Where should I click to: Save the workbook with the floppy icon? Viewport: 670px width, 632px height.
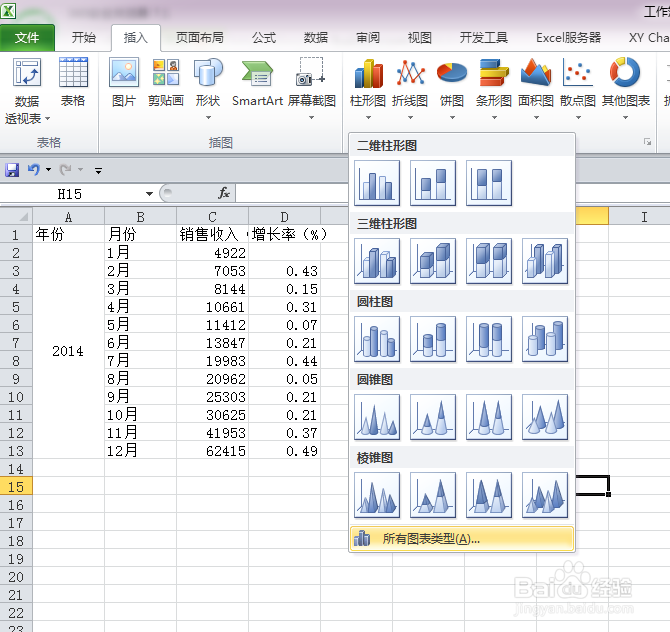tap(12, 170)
